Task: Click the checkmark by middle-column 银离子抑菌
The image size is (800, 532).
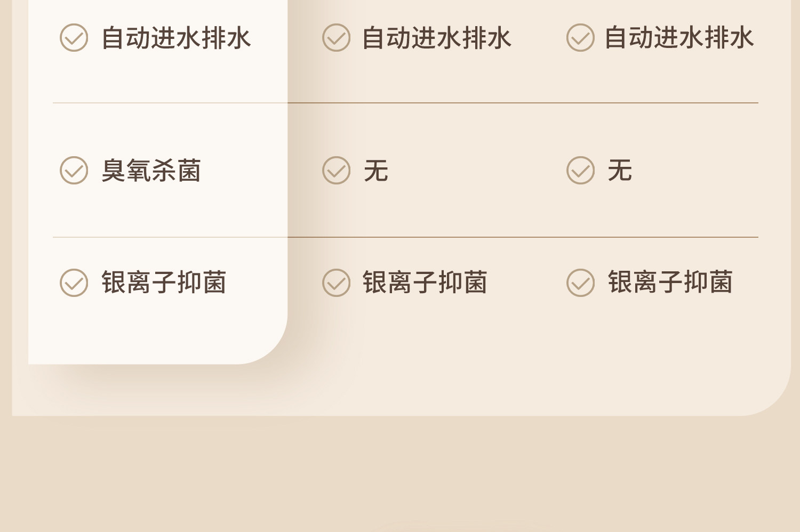Action: pos(336,283)
